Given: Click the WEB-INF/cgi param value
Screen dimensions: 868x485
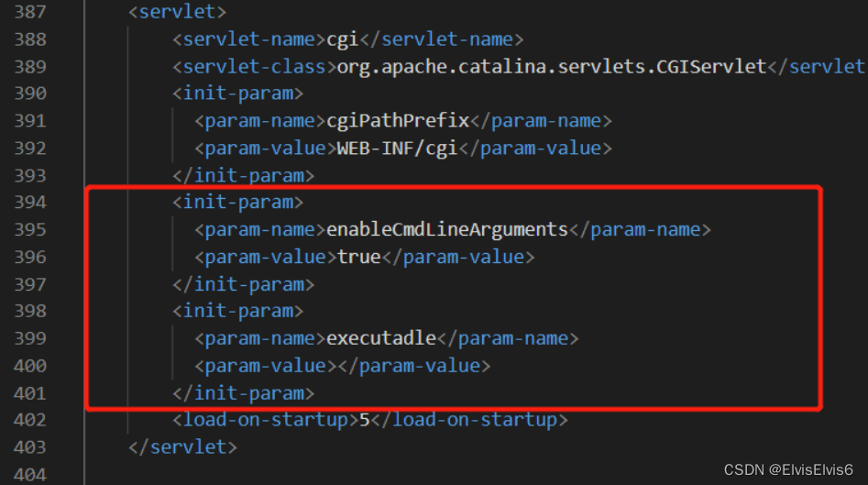Looking at the screenshot, I should [397, 148].
